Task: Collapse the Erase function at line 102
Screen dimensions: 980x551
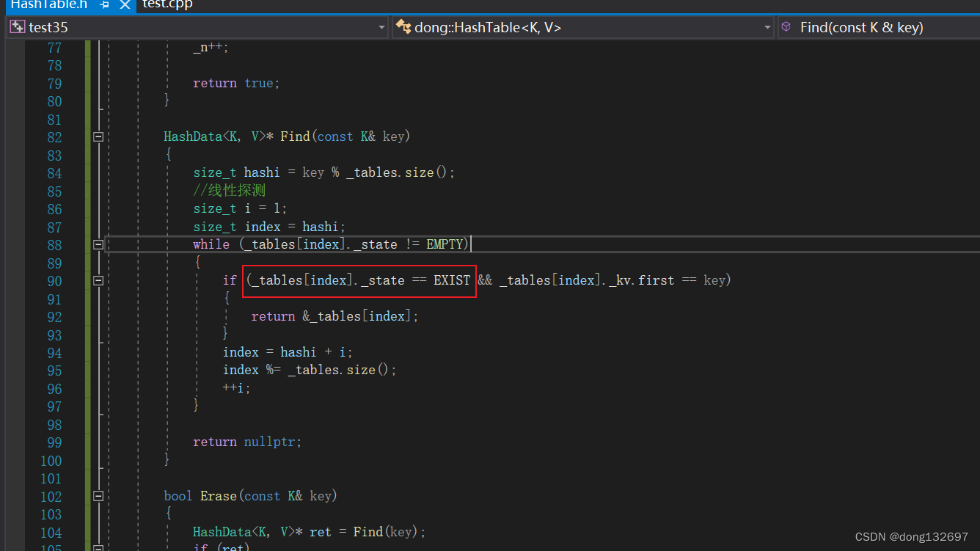Action: pyautogui.click(x=98, y=497)
